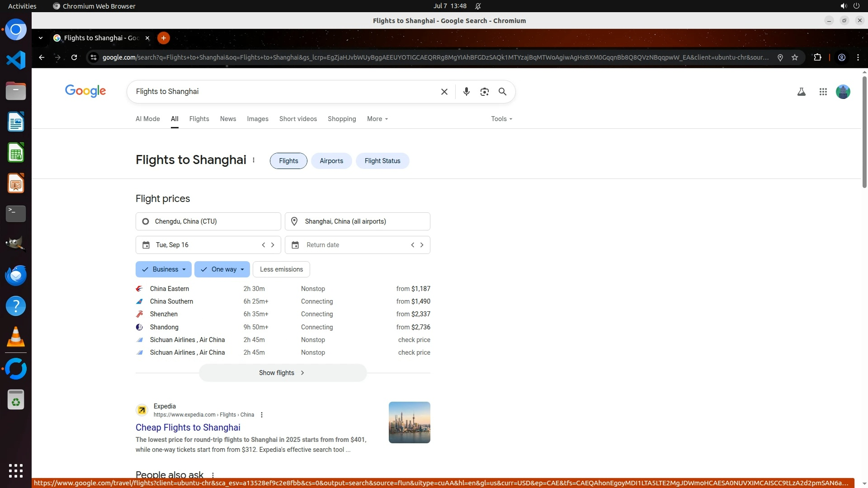Toggle the Less emissions filter
The width and height of the screenshot is (868, 488).
(x=281, y=269)
